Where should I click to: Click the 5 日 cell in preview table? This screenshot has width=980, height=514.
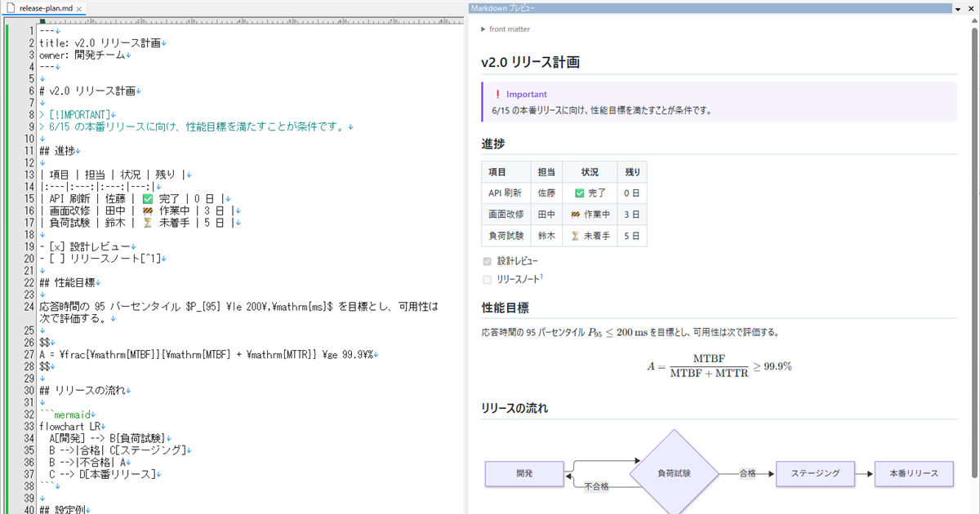coord(632,236)
